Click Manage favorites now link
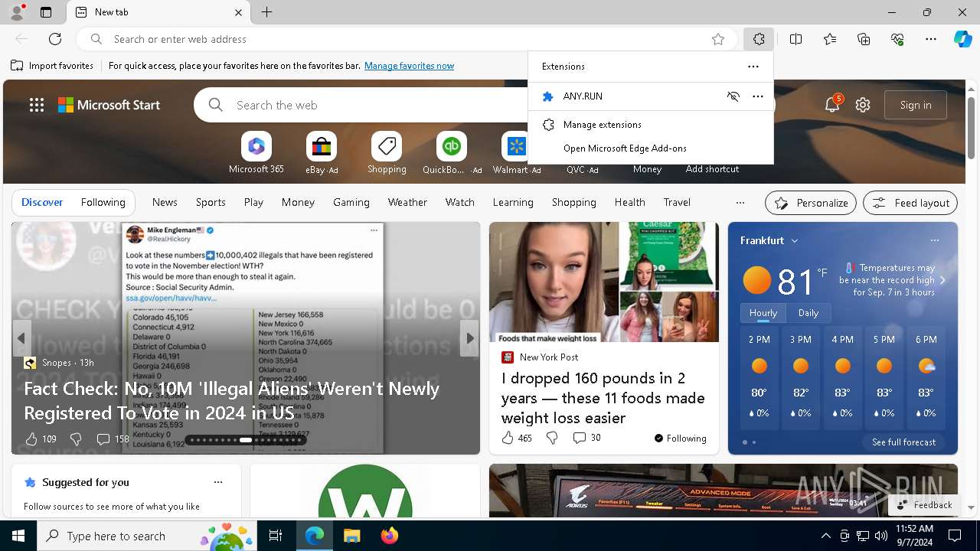This screenshot has width=980, height=551. (x=409, y=66)
